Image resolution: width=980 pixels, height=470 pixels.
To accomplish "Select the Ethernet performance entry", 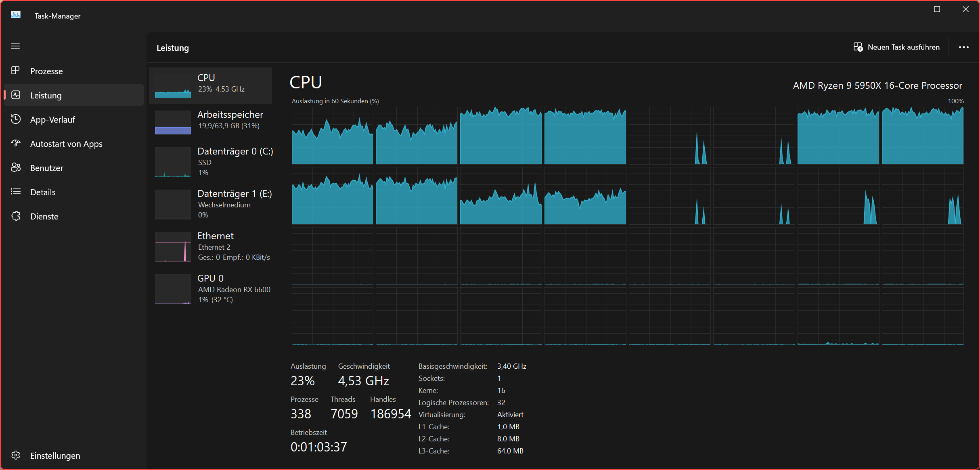I will pos(213,246).
